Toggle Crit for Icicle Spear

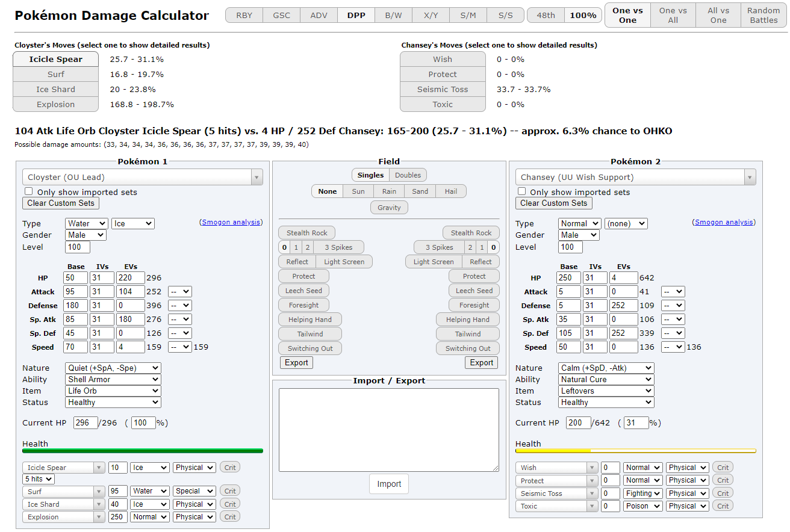(x=230, y=467)
